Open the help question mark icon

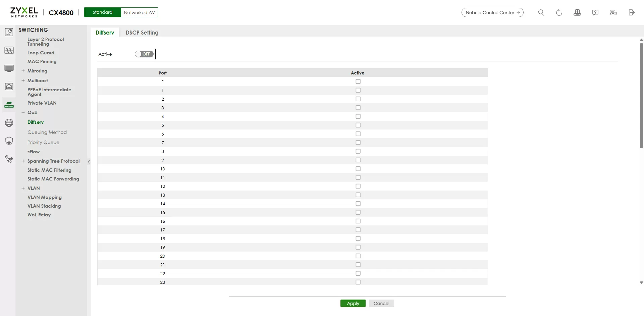pyautogui.click(x=595, y=12)
